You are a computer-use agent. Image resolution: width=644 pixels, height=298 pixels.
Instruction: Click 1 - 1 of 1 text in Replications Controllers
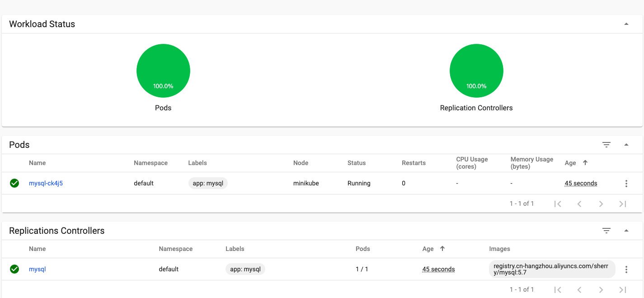click(522, 289)
